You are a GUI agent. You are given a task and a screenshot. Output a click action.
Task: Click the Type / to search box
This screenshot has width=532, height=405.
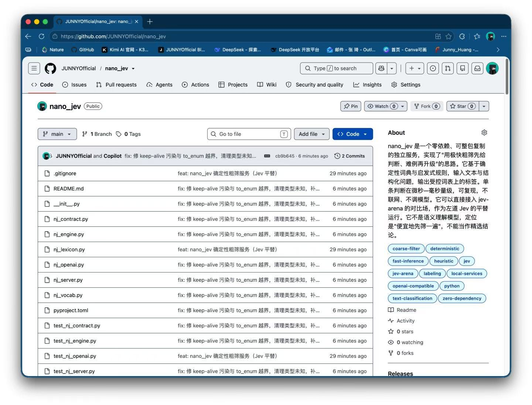(x=337, y=68)
